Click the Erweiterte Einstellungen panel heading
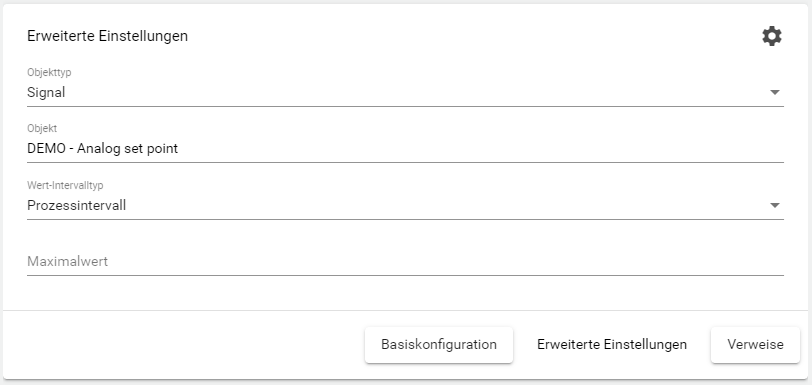 107,36
